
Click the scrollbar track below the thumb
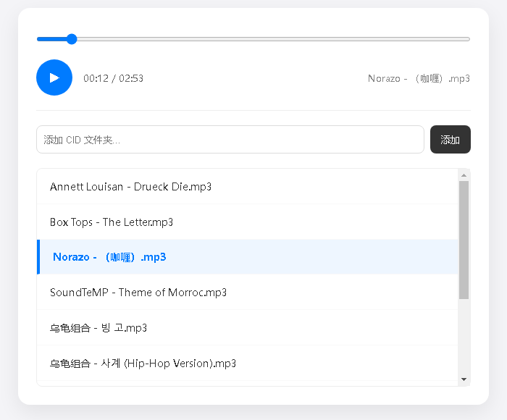pyautogui.click(x=464, y=337)
